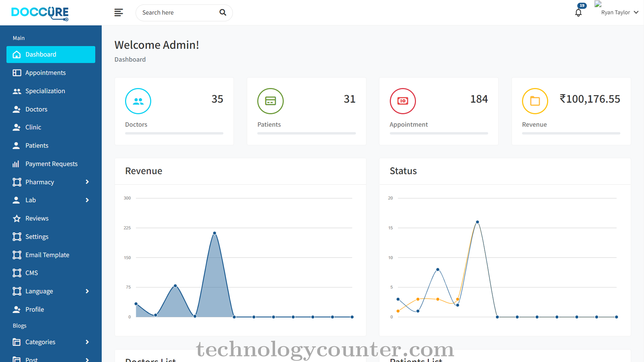The image size is (644, 362).
Task: Go to Payment Requests page
Action: click(x=51, y=164)
